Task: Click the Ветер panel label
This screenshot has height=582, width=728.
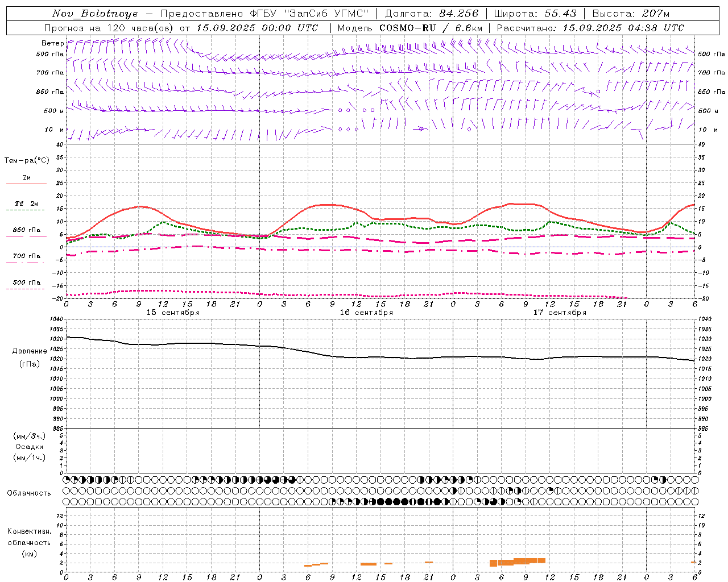Action: pyautogui.click(x=52, y=43)
